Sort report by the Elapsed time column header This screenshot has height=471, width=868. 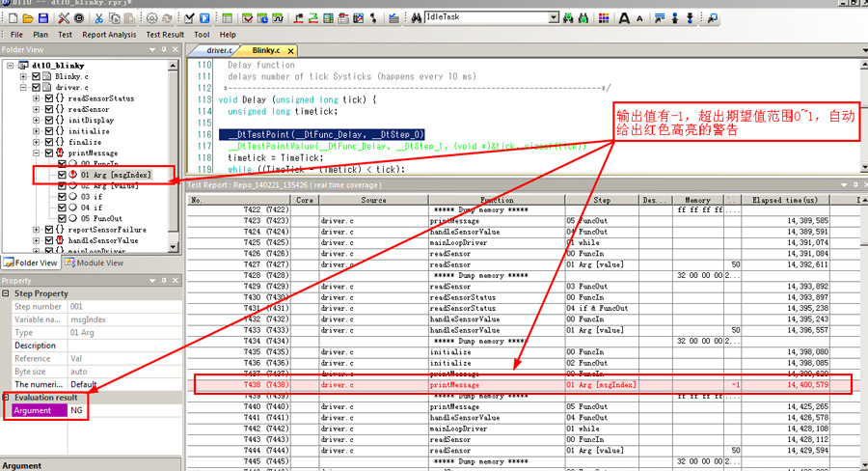(784, 200)
